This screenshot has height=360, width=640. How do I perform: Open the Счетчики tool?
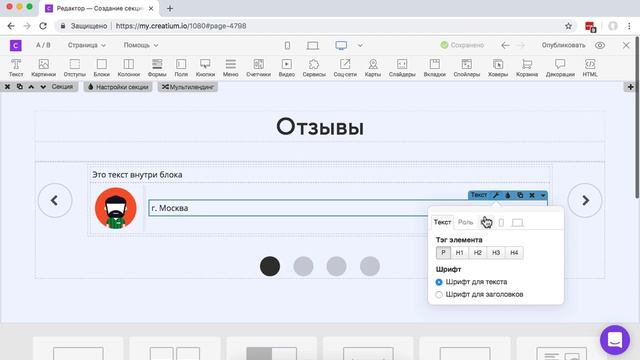258,67
